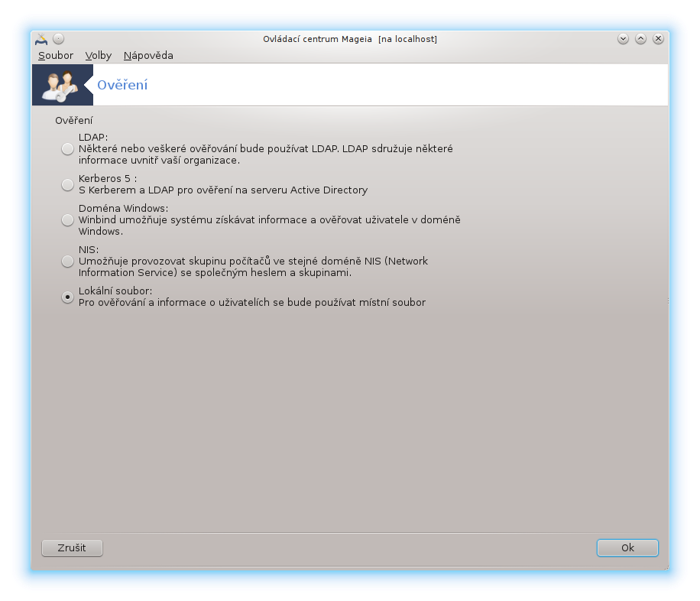Image resolution: width=700 pixels, height=601 pixels.
Task: Click 'Winbind umožňuje systému' description text
Action: tap(270, 226)
